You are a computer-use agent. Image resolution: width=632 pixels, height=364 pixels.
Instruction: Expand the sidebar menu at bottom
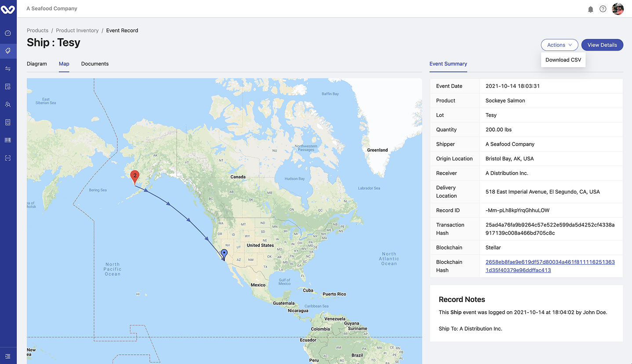(8, 356)
